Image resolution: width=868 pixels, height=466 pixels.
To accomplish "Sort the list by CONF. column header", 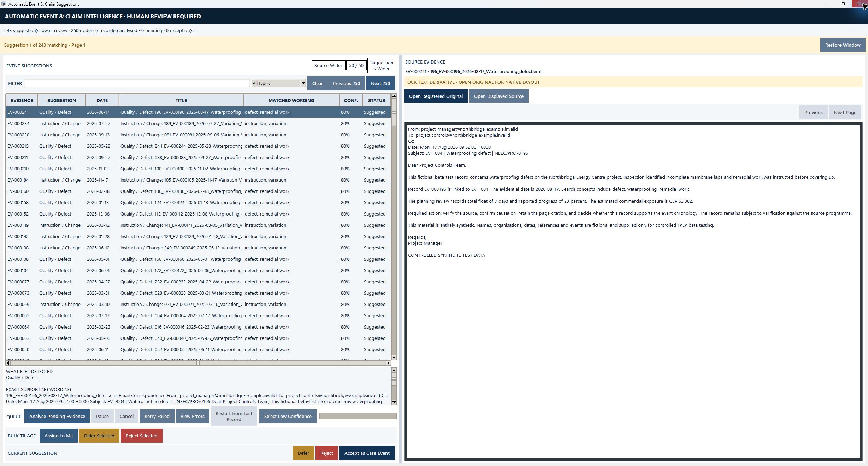I will click(x=351, y=100).
